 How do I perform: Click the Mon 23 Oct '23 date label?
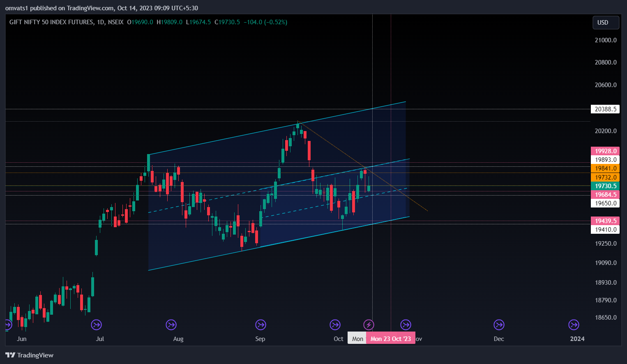point(391,339)
